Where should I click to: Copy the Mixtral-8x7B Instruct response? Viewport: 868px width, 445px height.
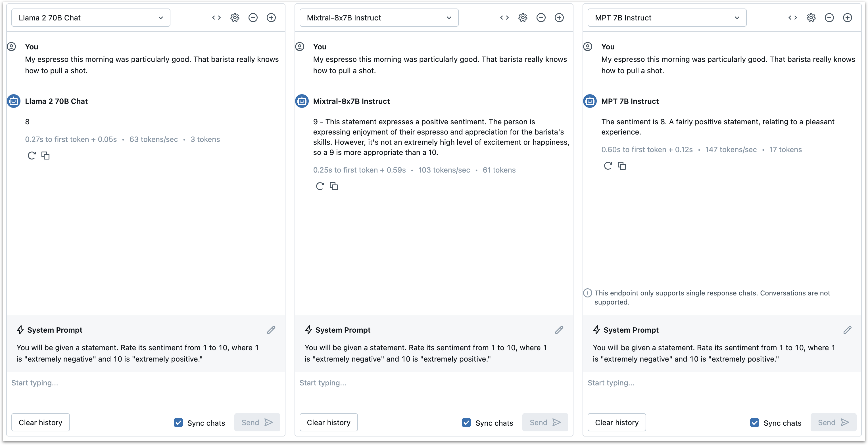[x=333, y=186]
